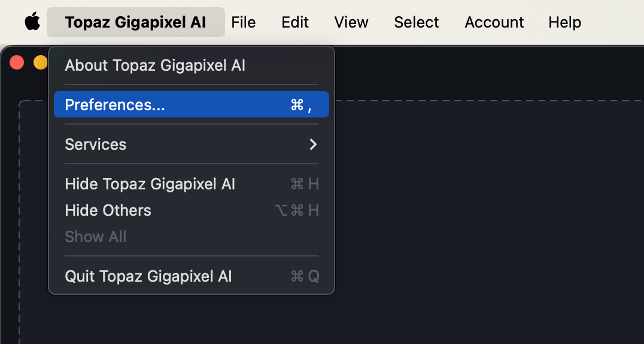Expand the Services submenu item
The width and height of the screenshot is (644, 344).
click(x=192, y=144)
